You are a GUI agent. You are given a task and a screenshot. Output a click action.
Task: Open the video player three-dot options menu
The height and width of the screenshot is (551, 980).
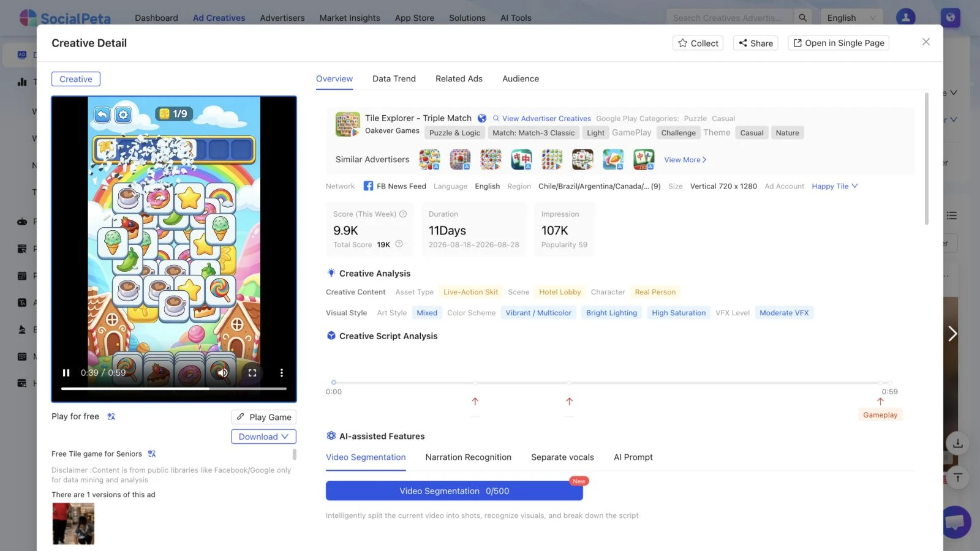point(282,373)
